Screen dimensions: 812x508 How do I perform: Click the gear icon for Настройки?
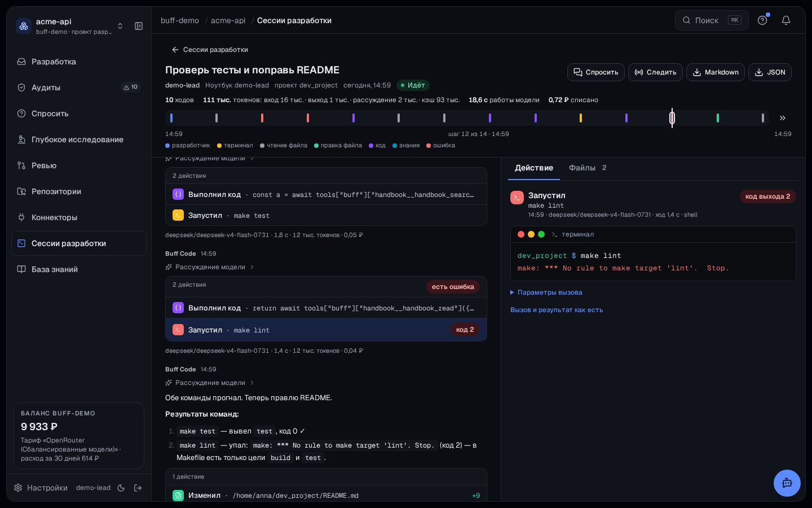tap(18, 488)
